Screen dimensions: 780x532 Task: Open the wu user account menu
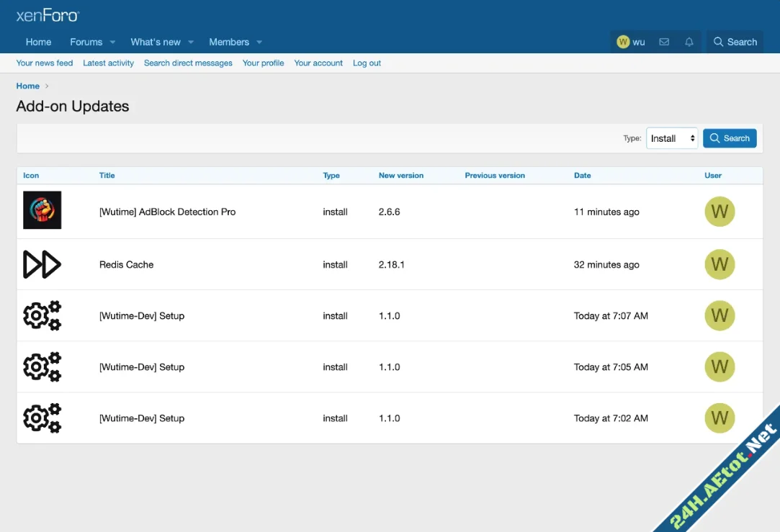(631, 42)
